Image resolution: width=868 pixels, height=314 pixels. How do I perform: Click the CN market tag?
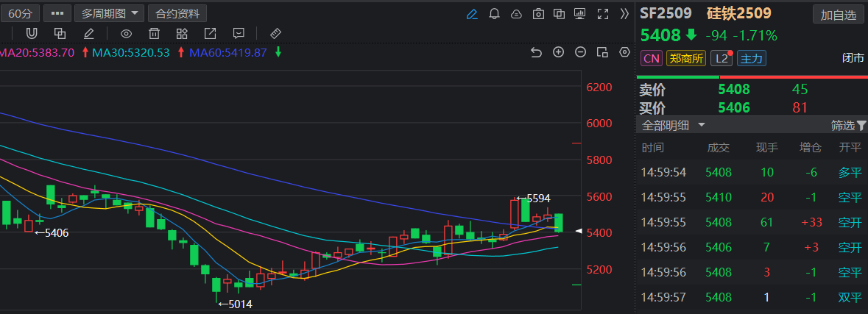click(x=652, y=58)
